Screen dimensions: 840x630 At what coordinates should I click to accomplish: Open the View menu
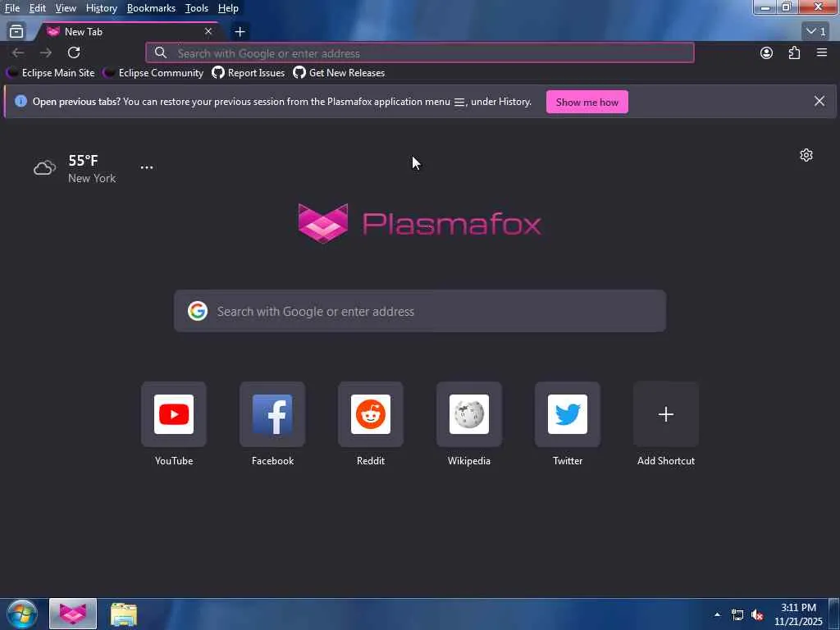[x=66, y=8]
